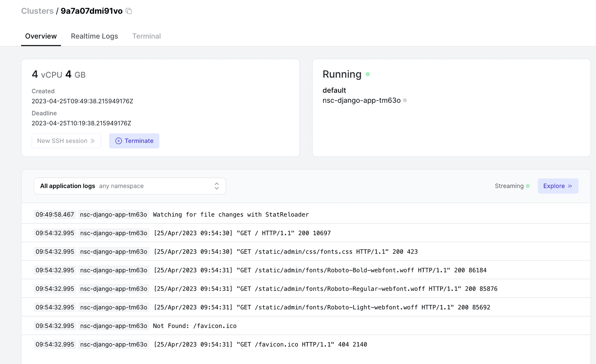
Task: Select the Overview tab
Action: 41,36
